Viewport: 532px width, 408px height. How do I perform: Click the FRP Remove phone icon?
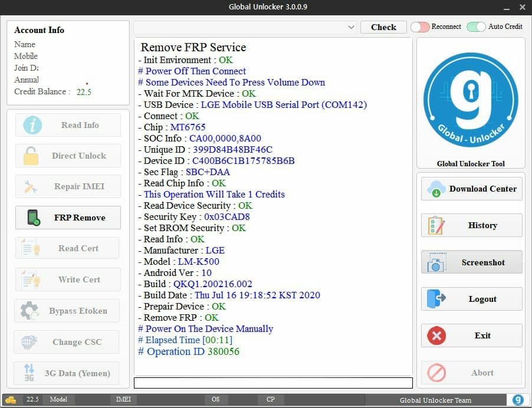[33, 218]
